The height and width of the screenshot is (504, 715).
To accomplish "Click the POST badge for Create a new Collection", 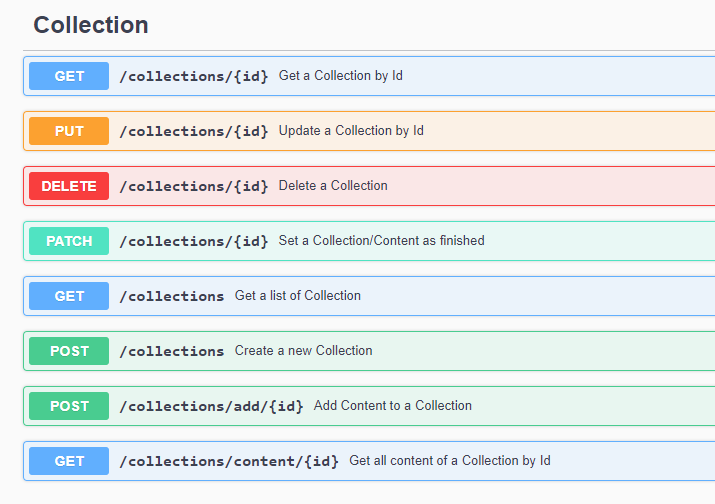I will [x=69, y=351].
